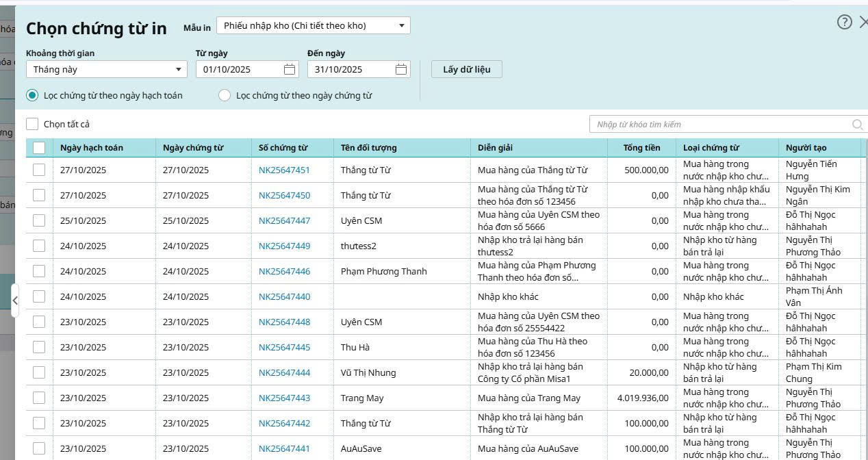Click the search magnifier icon
This screenshot has height=460, width=868.
pyautogui.click(x=857, y=125)
